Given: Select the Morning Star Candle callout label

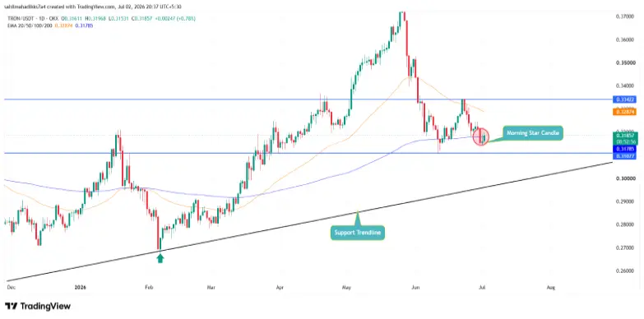Looking at the screenshot, I should [x=533, y=133].
